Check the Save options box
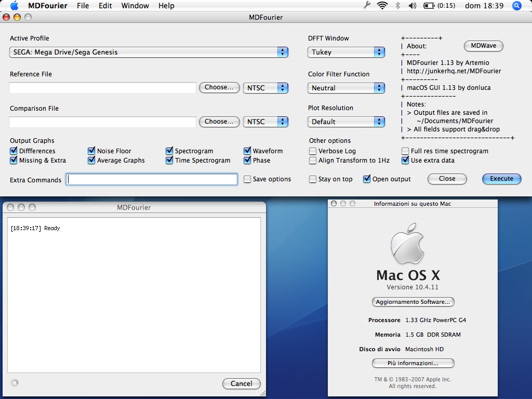The image size is (532, 399). (x=247, y=179)
